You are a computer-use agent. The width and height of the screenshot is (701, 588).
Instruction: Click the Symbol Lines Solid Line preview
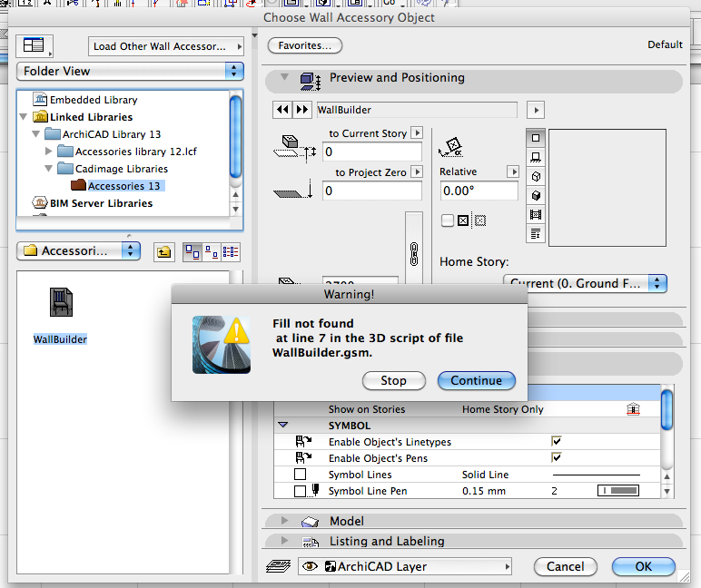click(597, 475)
